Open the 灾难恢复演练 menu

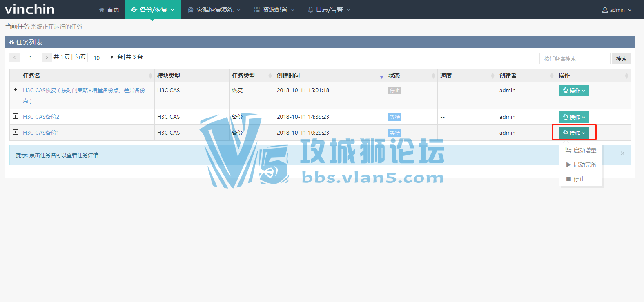click(x=214, y=9)
